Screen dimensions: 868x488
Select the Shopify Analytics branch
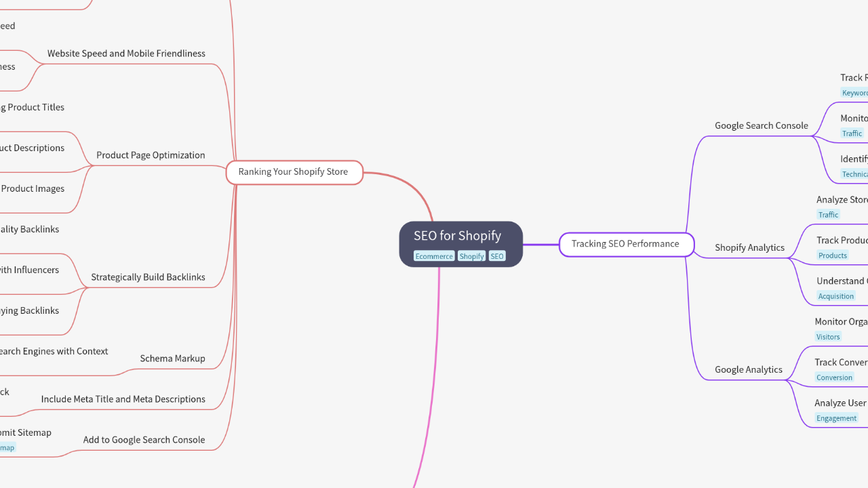[749, 247]
